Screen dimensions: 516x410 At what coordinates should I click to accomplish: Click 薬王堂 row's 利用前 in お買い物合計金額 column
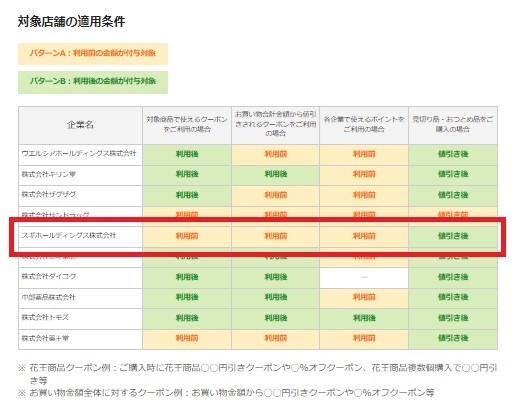275,338
